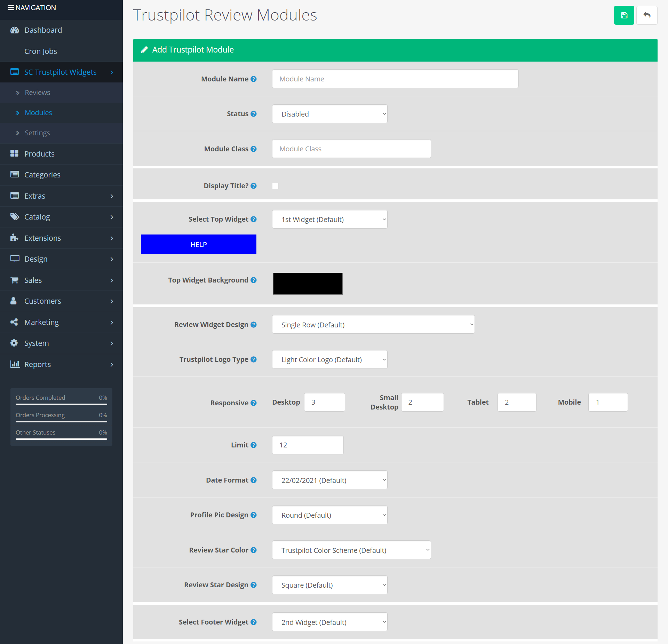The height and width of the screenshot is (644, 668).
Task: Click the Profile Pic Design help icon
Action: click(x=254, y=515)
